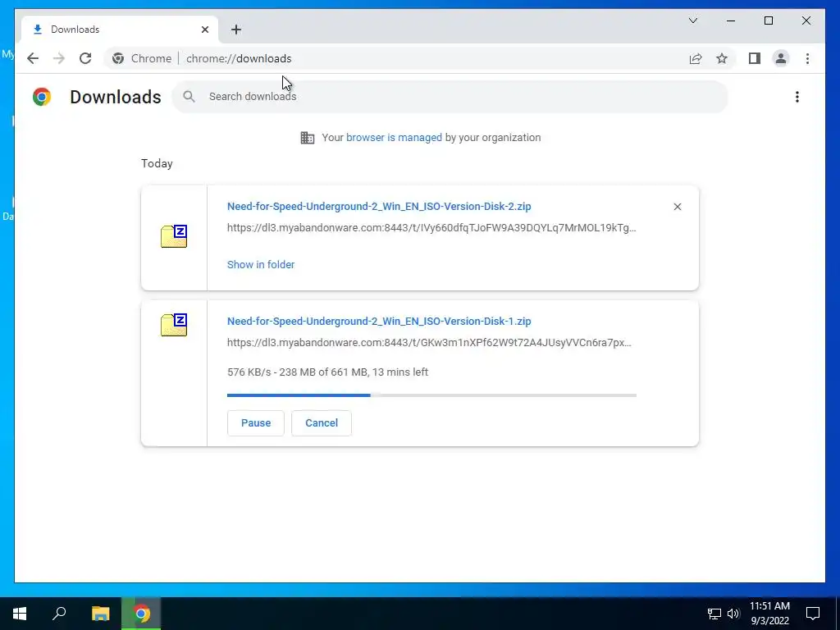This screenshot has width=840, height=630.
Task: Open Chrome's three-dot browser menu
Action: [x=807, y=58]
